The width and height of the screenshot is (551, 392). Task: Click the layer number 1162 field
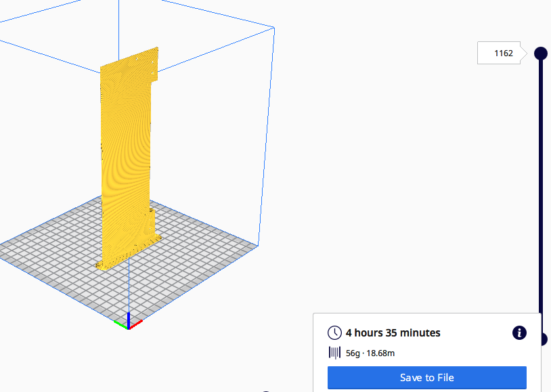[x=499, y=53]
